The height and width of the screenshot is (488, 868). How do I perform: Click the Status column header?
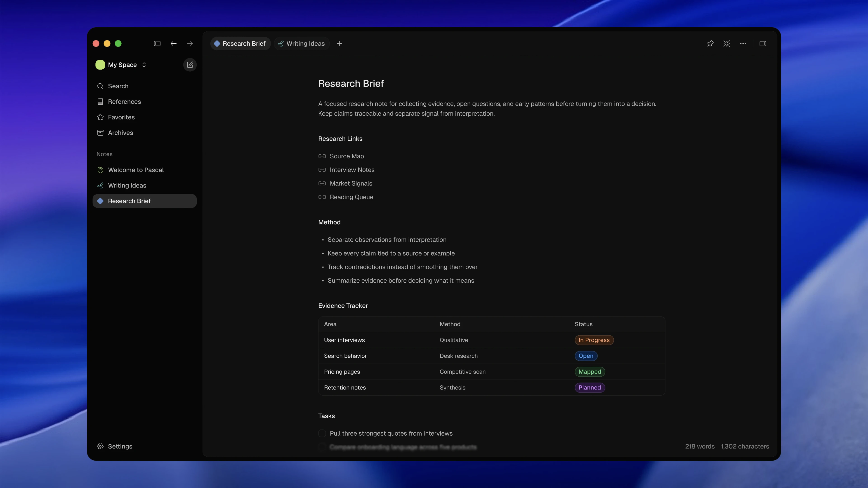(x=584, y=324)
